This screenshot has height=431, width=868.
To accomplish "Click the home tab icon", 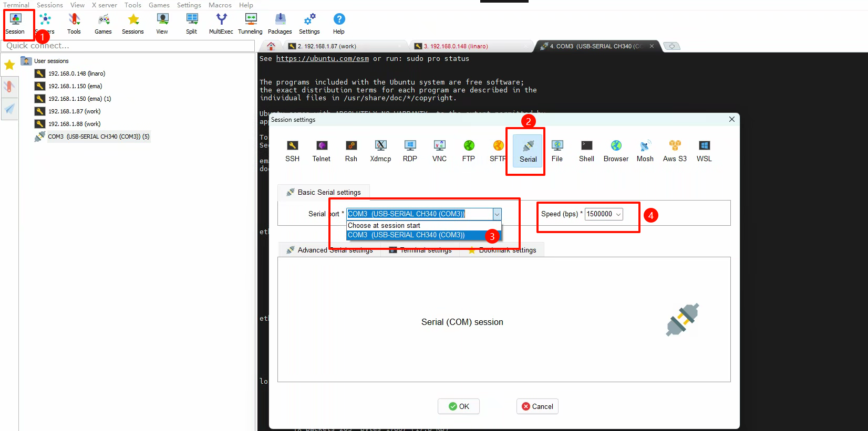I will [x=271, y=46].
